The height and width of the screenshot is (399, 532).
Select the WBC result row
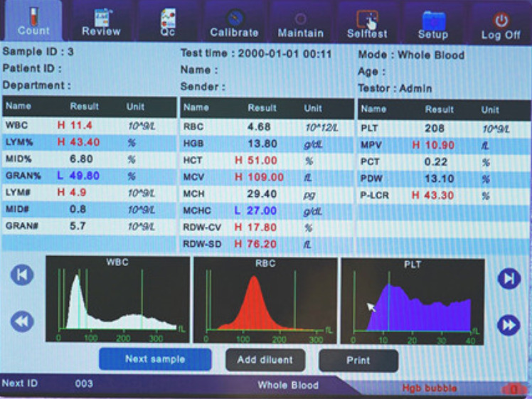[88, 125]
